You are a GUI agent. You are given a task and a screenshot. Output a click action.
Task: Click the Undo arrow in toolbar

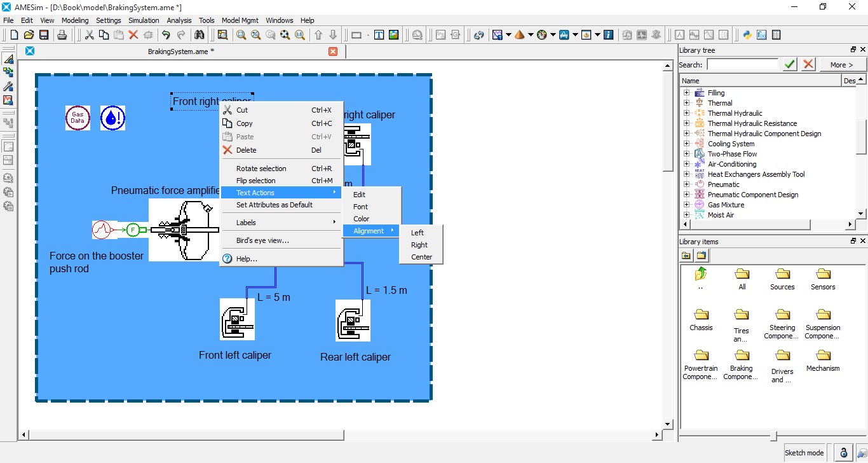pos(166,35)
